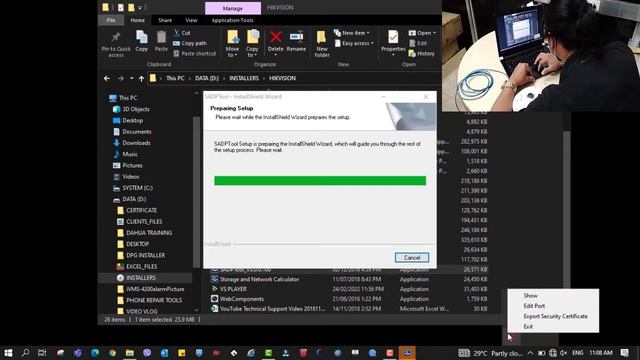
Task: Open the Windows Start menu
Action: tap(8, 353)
